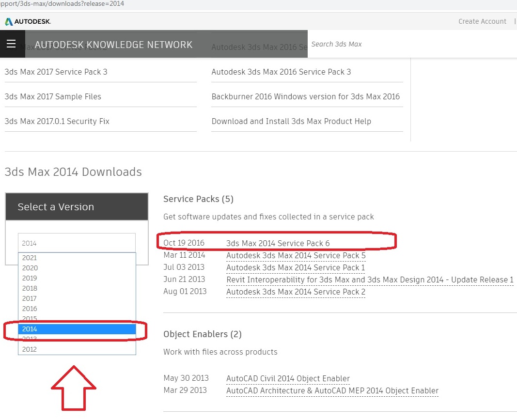517x420 pixels.
Task: Open Autodesk 3ds Max 2016 Service Pack 3
Action: (x=281, y=72)
